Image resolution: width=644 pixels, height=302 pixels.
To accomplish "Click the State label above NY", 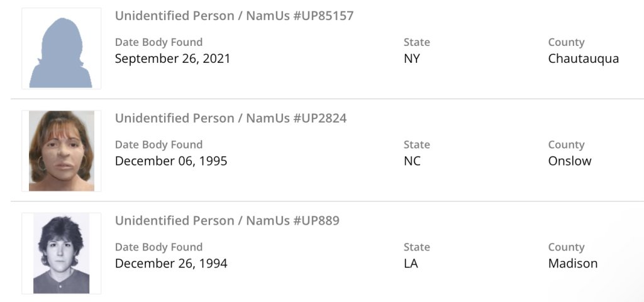I will (416, 42).
